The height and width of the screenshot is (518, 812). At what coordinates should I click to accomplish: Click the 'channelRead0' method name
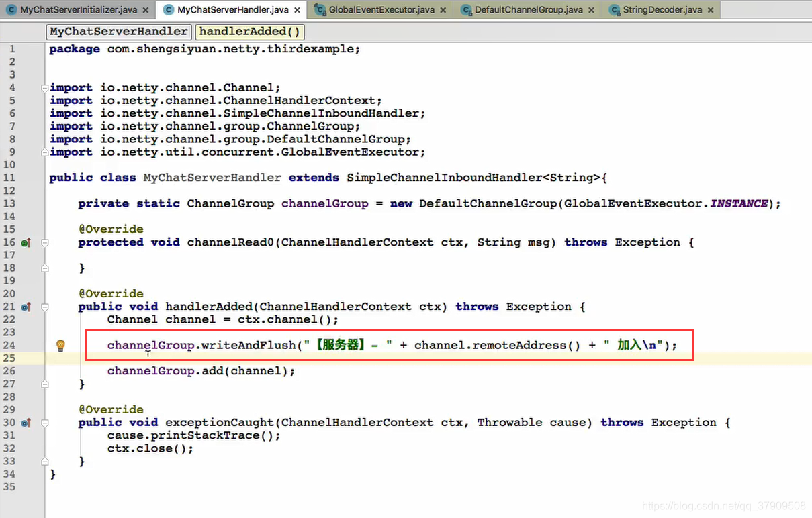click(x=230, y=242)
